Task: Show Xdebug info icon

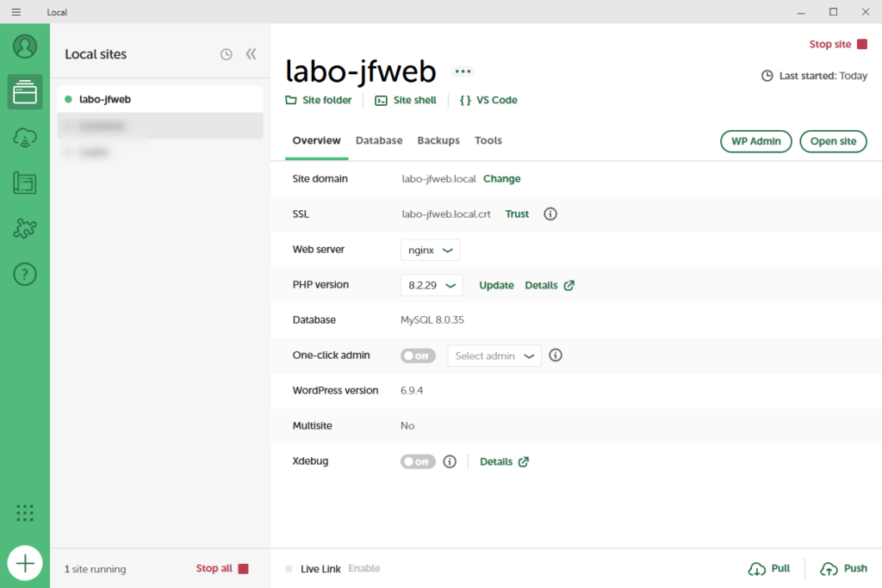Action: (450, 461)
